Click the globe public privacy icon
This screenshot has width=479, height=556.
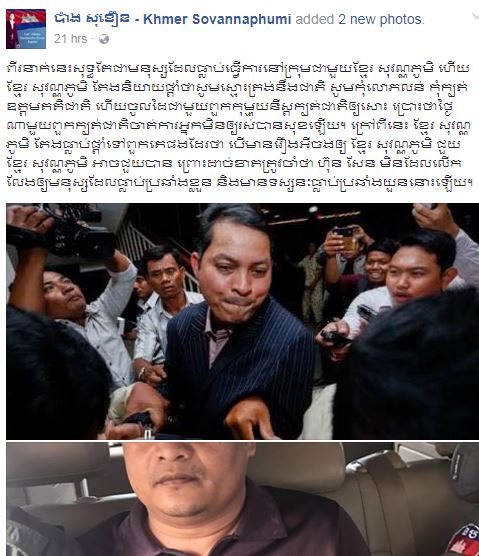[104, 39]
